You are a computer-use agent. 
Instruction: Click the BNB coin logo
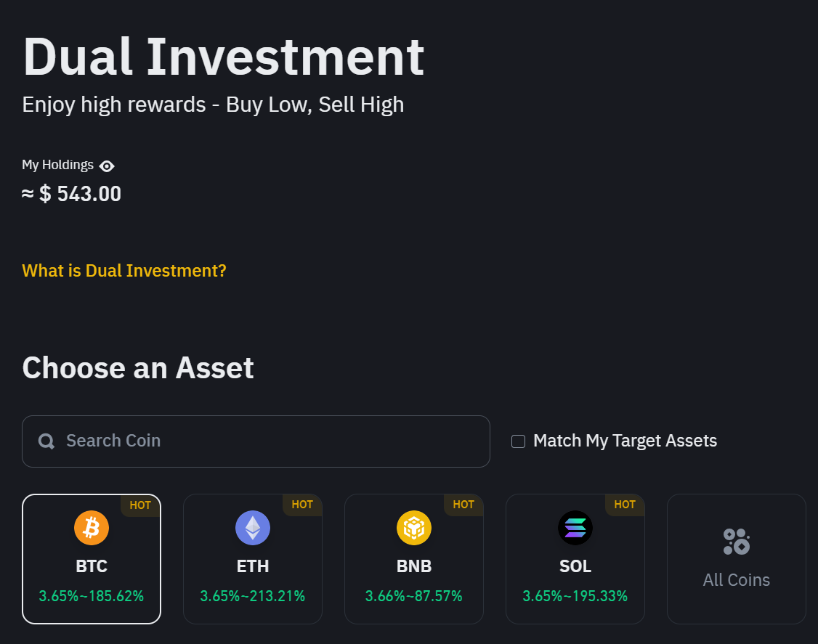(x=414, y=528)
